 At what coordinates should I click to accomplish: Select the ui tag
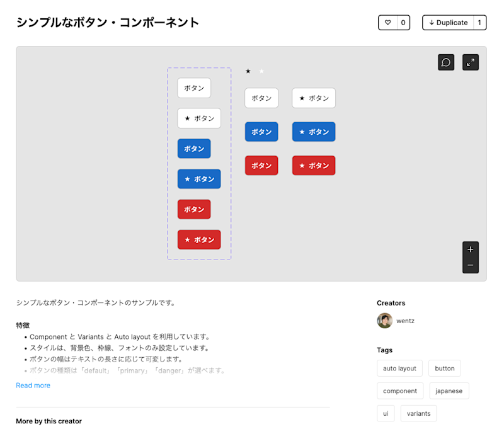(386, 413)
